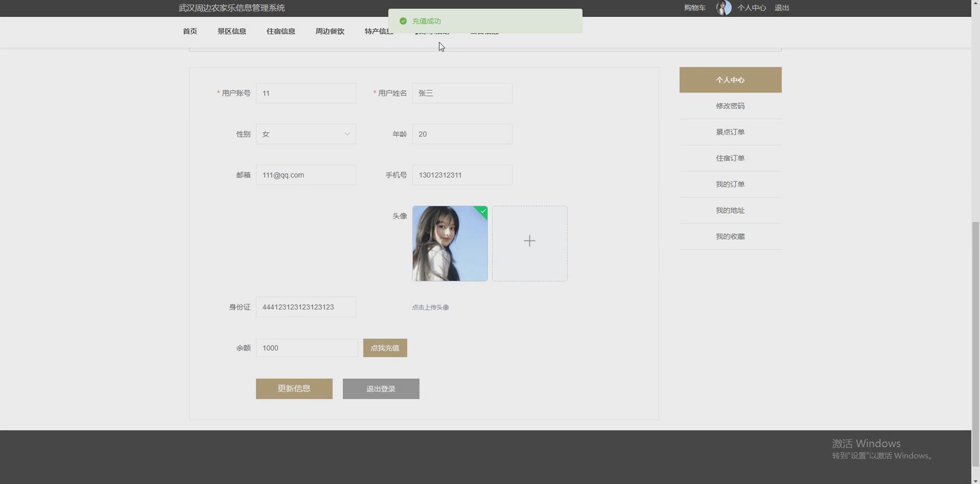Expand the gender selector combo box
980x484 pixels.
(306, 134)
